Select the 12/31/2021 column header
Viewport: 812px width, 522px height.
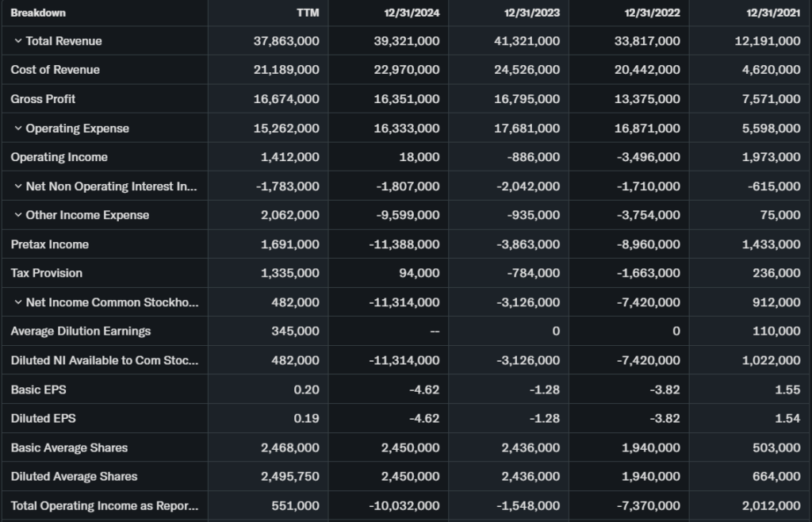(772, 13)
